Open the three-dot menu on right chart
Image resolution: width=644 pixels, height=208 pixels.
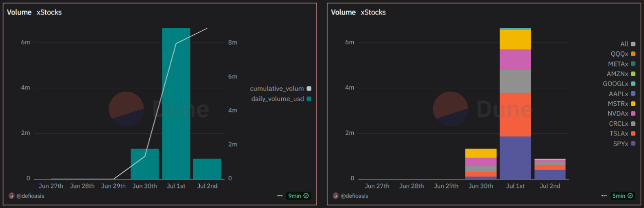604,195
